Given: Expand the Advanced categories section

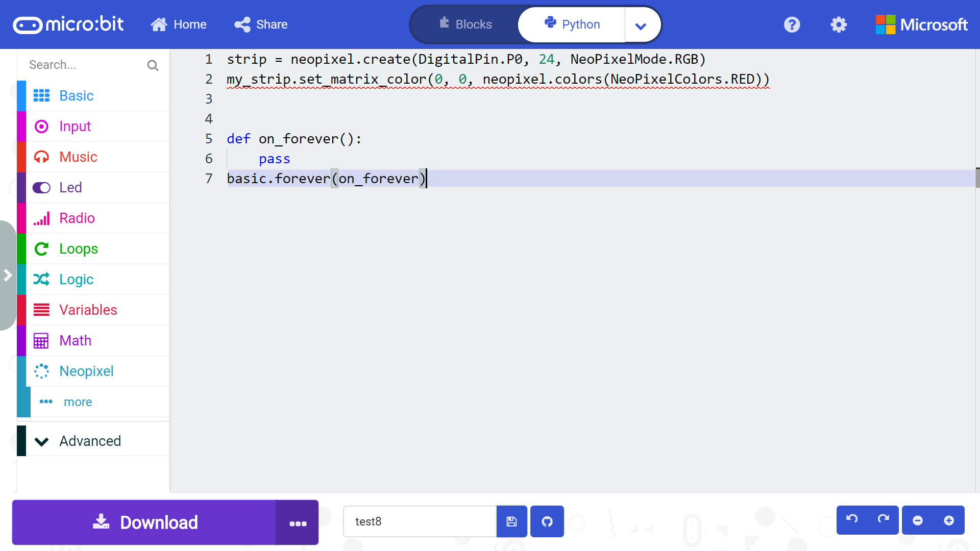Looking at the screenshot, I should pyautogui.click(x=90, y=441).
